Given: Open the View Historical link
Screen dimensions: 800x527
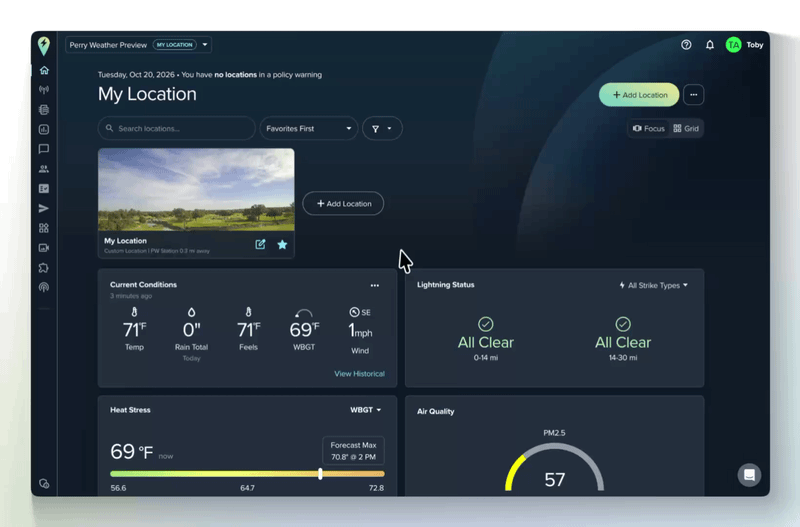Looking at the screenshot, I should [x=359, y=374].
